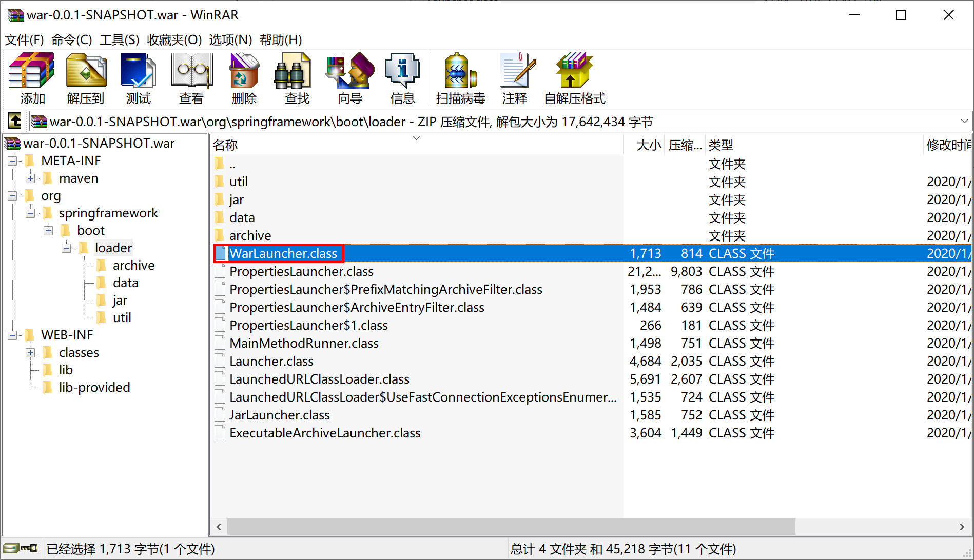Click the parent '..' folder icon
The width and height of the screenshot is (974, 560).
(x=220, y=164)
